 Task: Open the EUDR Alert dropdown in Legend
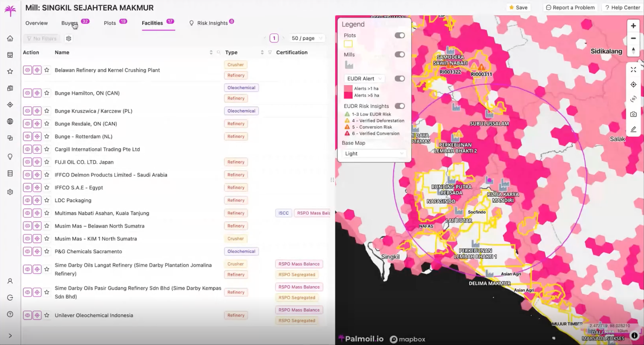coord(365,79)
